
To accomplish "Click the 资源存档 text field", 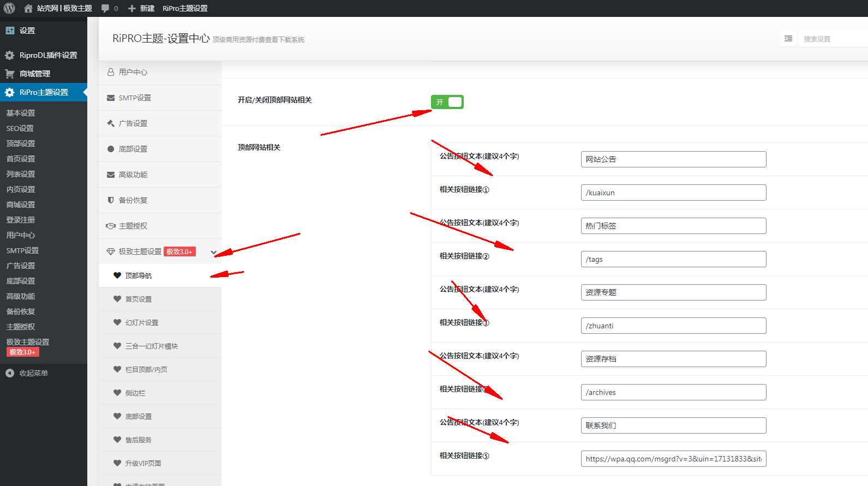I will point(673,359).
